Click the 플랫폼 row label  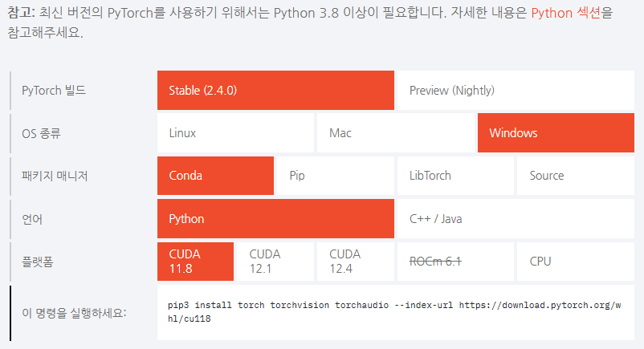pos(38,262)
